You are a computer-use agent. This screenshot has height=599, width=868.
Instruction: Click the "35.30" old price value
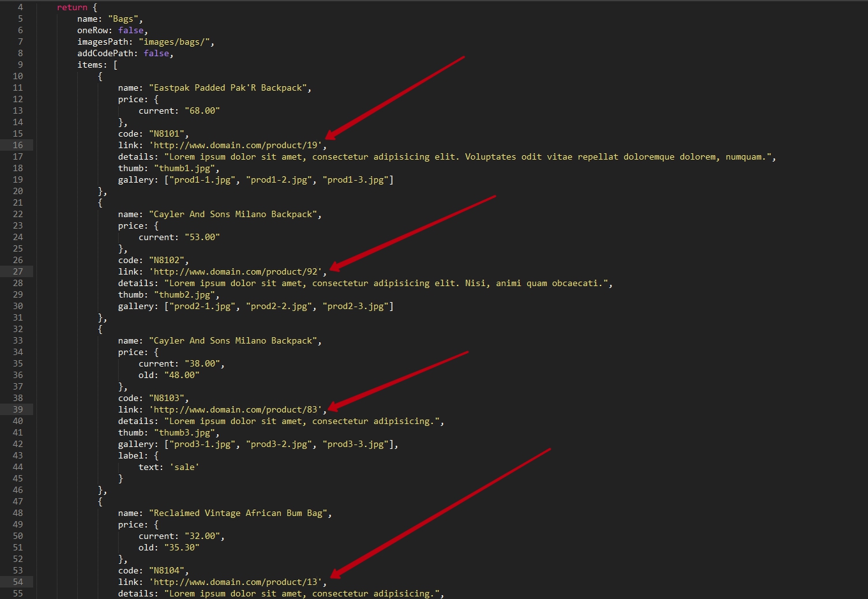(181, 548)
